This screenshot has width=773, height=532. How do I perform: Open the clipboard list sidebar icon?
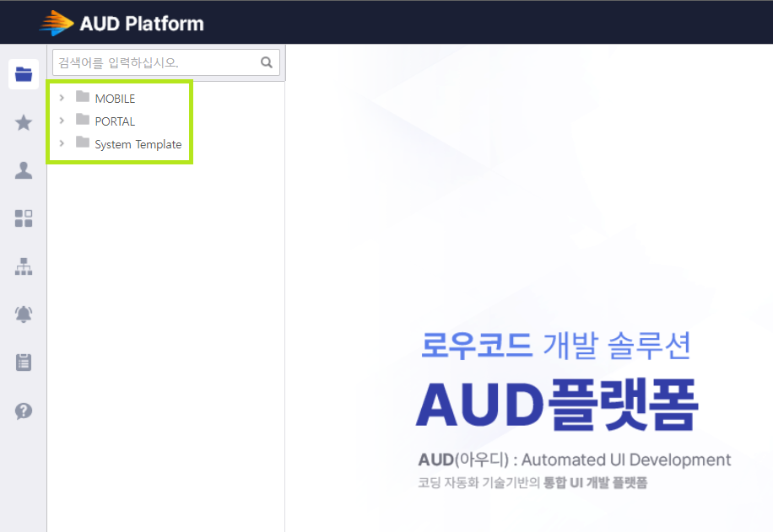point(24,362)
